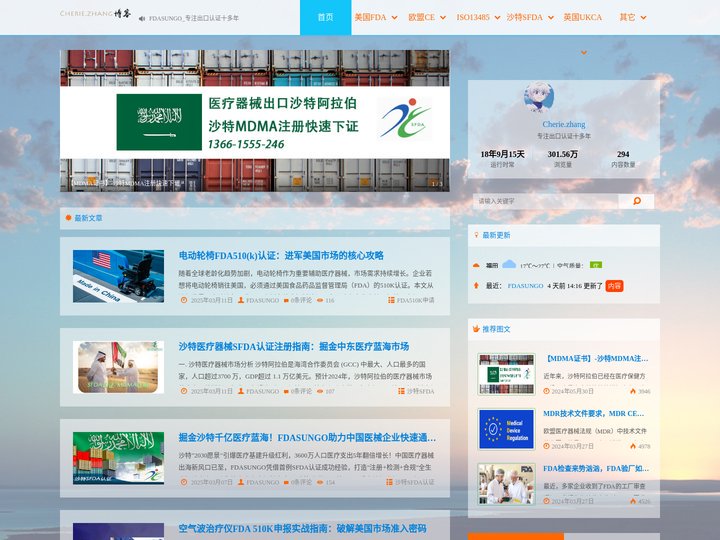Click the 301.56万 views statistic

(562, 158)
